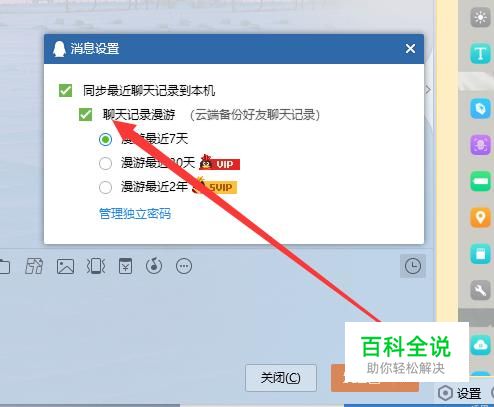The image size is (494, 407).
Task: Click the screenshot scissors-style toolbar icon
Action: click(34, 266)
